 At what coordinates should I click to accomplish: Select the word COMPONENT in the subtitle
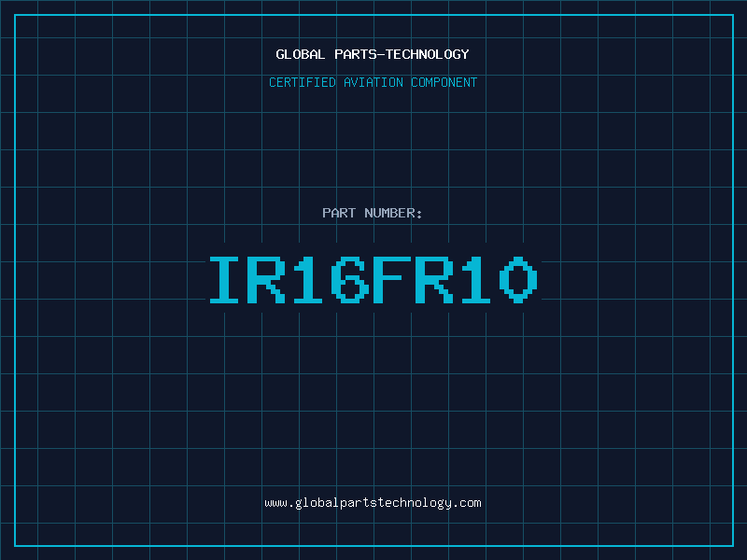[444, 82]
